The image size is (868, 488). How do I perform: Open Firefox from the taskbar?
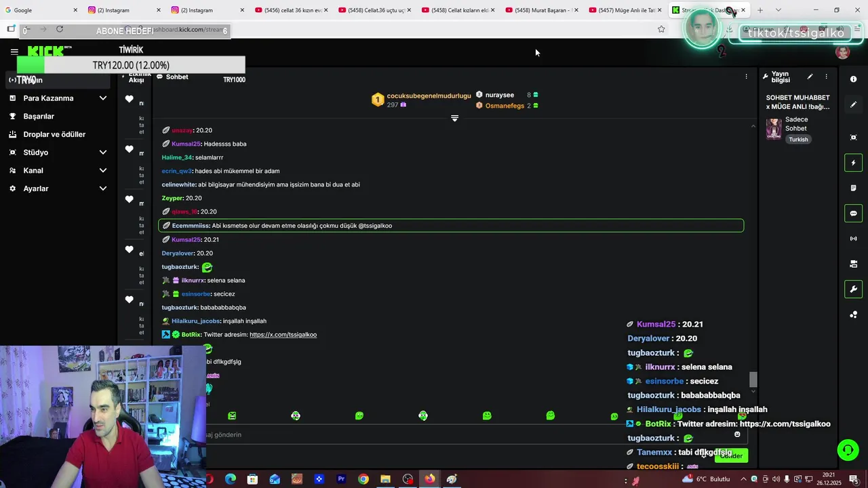point(430,479)
